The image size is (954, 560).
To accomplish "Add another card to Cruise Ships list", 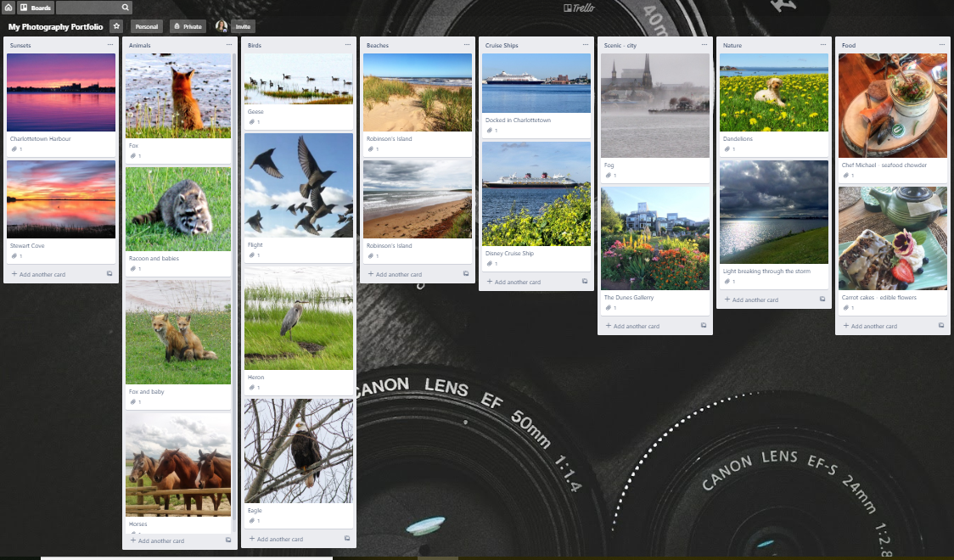I will 513,283.
